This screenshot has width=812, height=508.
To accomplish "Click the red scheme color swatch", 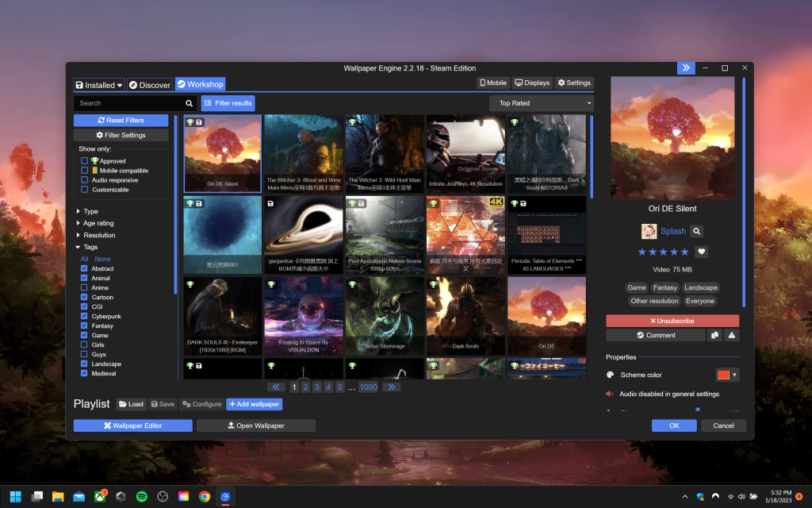I will click(723, 375).
